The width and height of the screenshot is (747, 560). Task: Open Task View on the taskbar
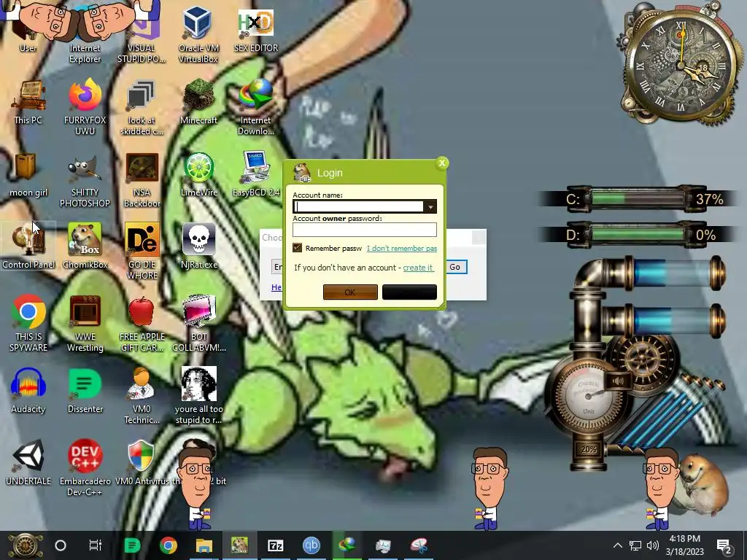[96, 545]
